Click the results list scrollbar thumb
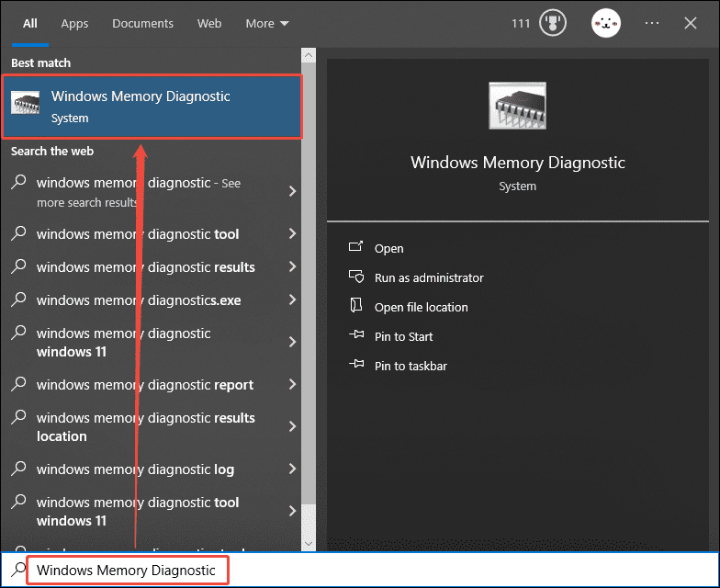720x588 pixels. 309,284
